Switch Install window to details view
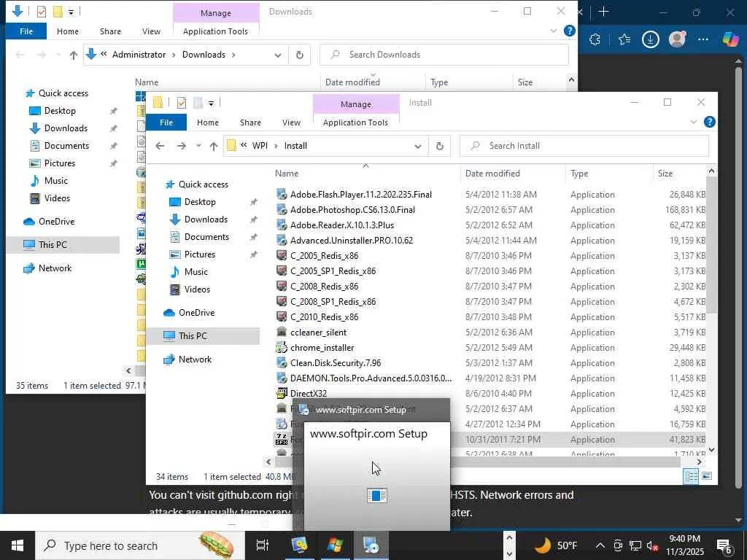Screen dimensions: 747x560 (691, 476)
